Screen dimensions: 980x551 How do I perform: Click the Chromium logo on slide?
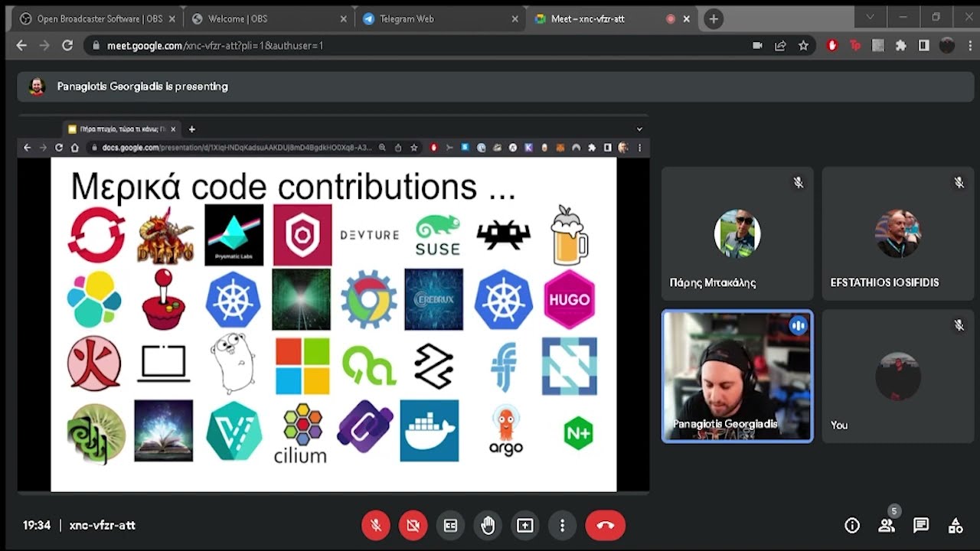[x=369, y=299]
